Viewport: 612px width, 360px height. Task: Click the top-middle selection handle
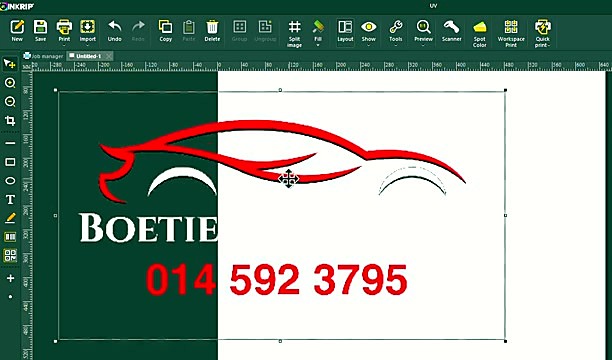click(x=280, y=90)
